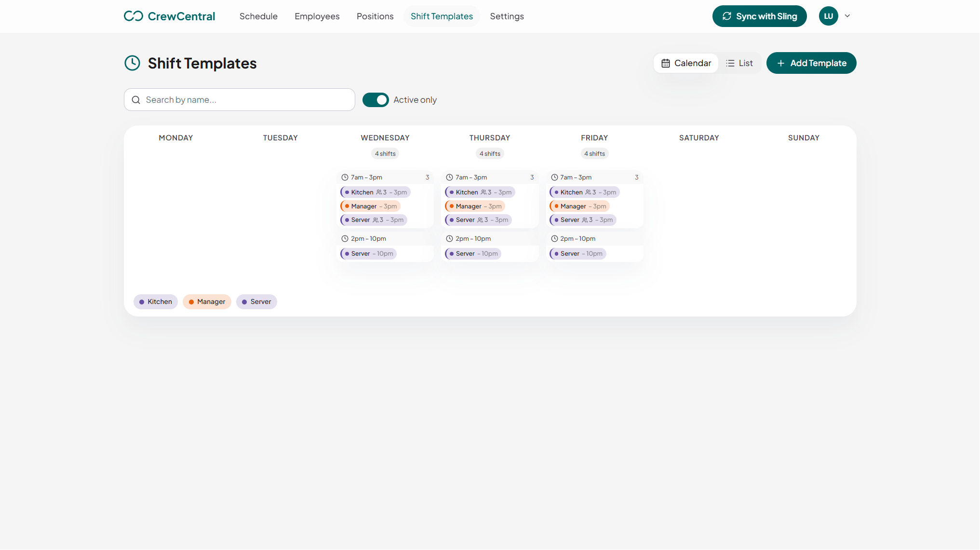The height and width of the screenshot is (550, 980).
Task: Open the LU avatar dropdown
Action: [828, 16]
